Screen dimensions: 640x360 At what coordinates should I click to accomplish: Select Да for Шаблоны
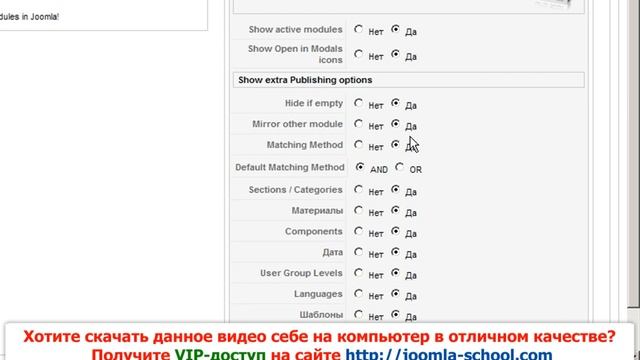pyautogui.click(x=395, y=314)
